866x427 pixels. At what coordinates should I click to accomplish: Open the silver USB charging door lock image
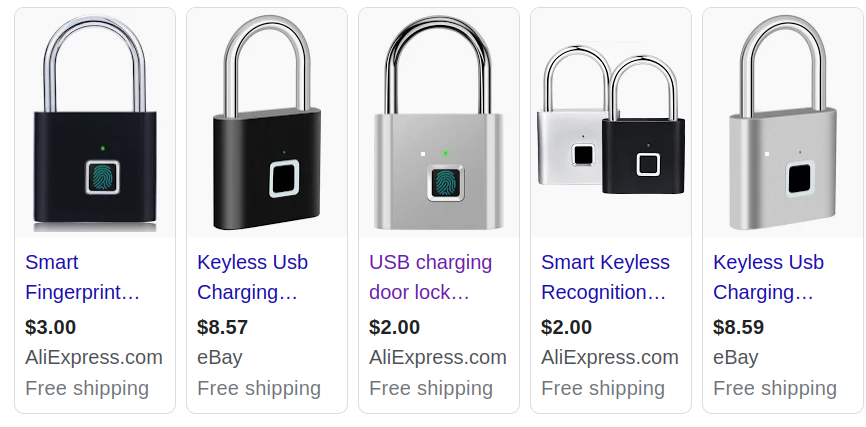click(439, 123)
